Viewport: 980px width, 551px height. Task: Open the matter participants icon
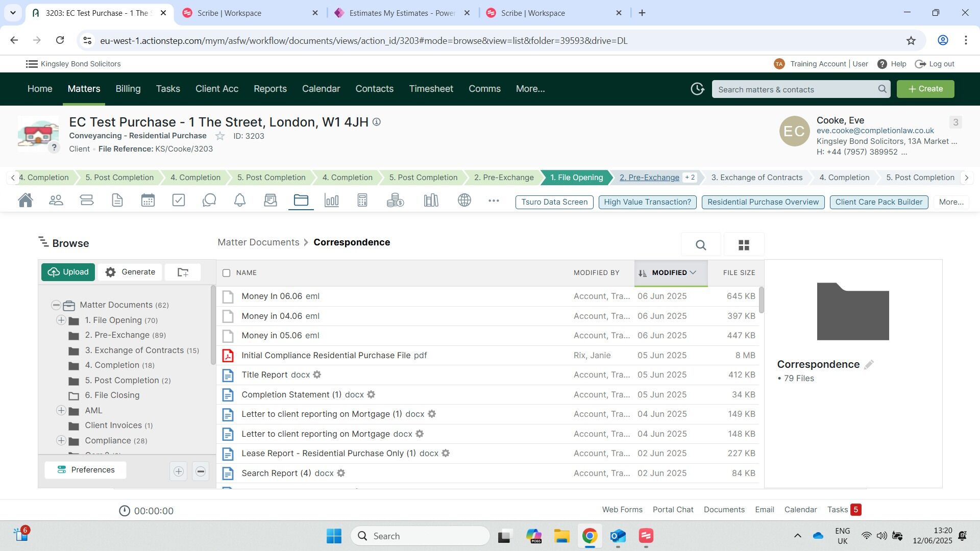(56, 201)
